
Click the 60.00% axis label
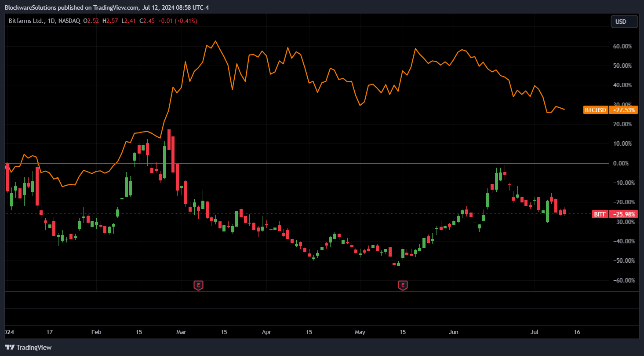pyautogui.click(x=623, y=46)
